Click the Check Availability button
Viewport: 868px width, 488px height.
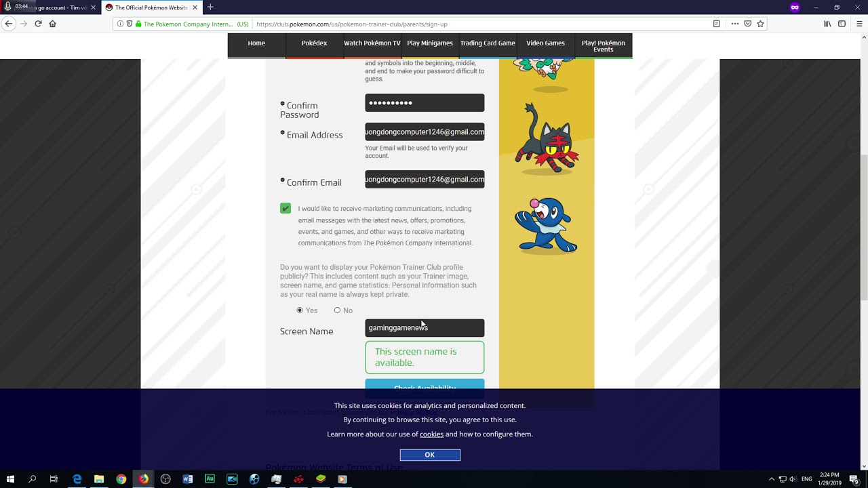click(x=425, y=385)
